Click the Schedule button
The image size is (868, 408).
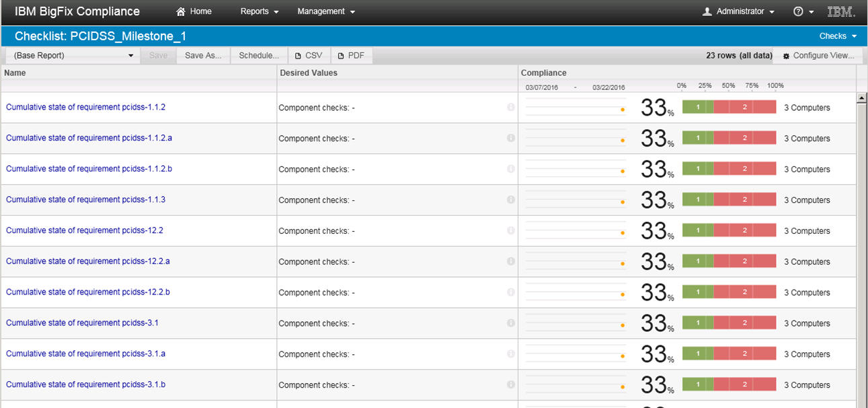[258, 55]
